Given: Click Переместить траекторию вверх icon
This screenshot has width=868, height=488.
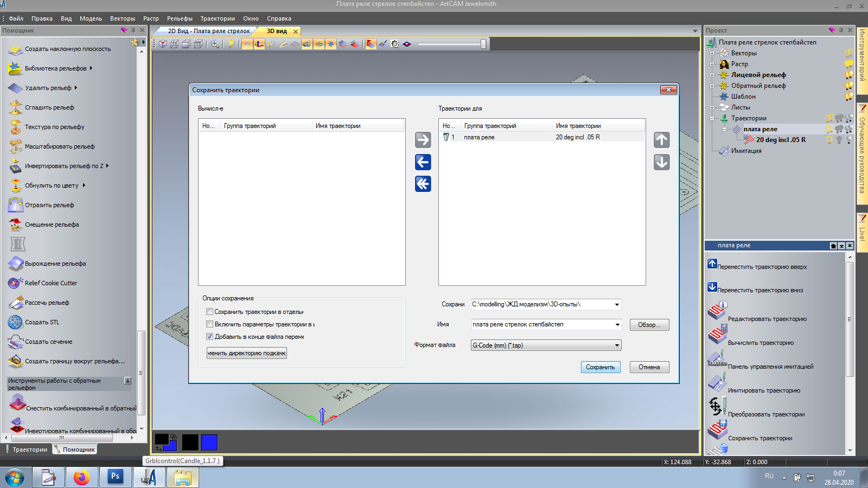Looking at the screenshot, I should click(x=712, y=264).
